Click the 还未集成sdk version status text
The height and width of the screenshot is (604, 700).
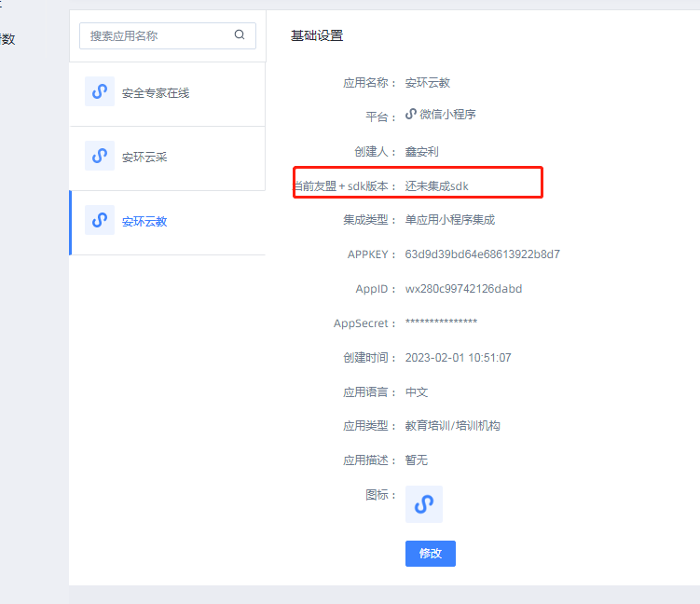coord(436,185)
